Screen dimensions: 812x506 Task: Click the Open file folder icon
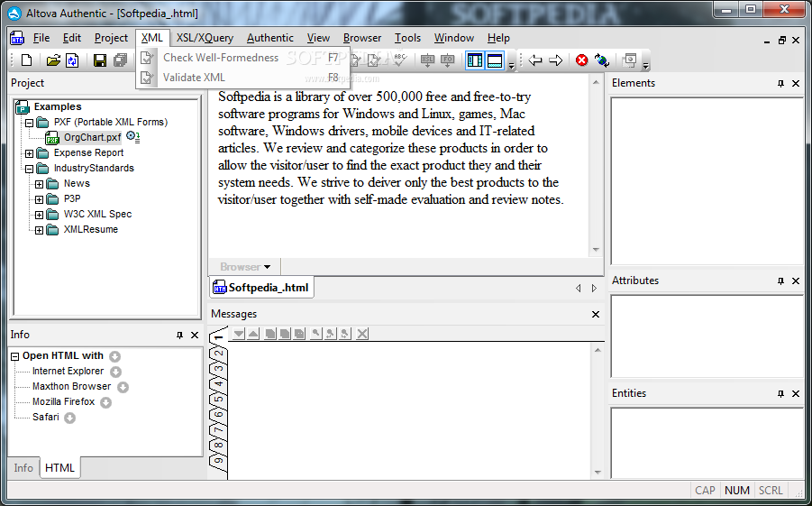(53, 60)
